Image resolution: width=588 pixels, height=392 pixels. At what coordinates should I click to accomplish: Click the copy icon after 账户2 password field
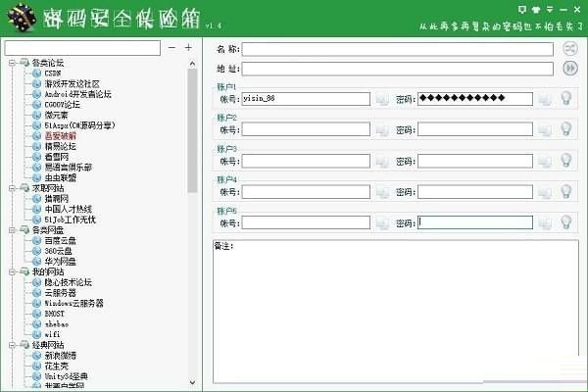click(545, 129)
